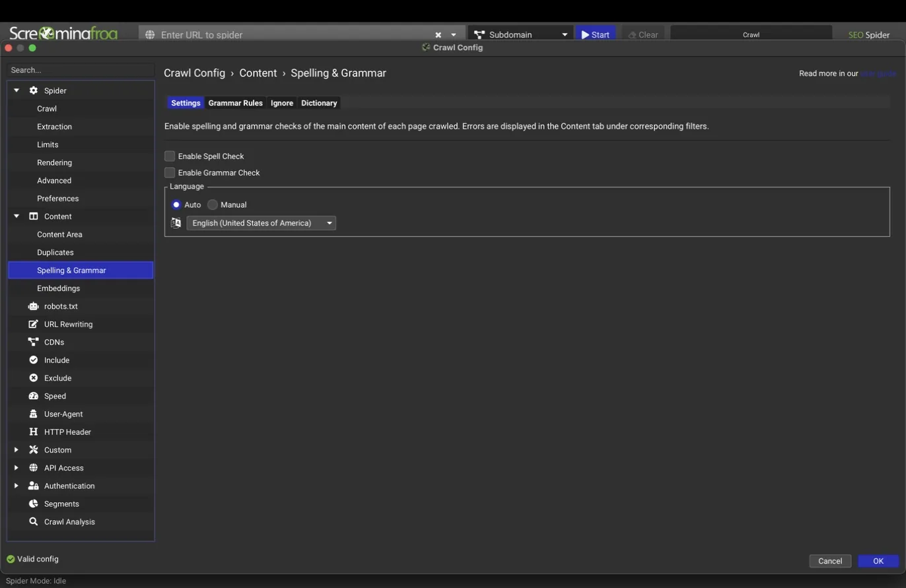The height and width of the screenshot is (588, 906).
Task: Open the user guide link
Action: coord(878,73)
